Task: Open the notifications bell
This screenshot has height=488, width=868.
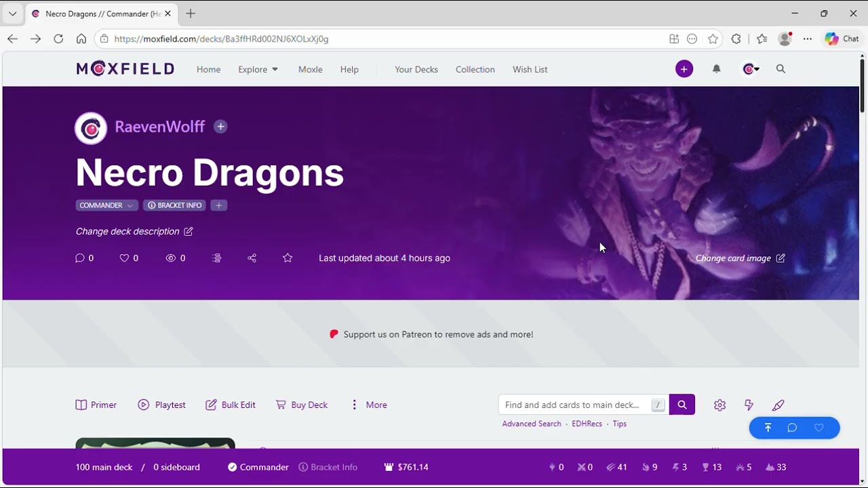Action: pos(716,68)
